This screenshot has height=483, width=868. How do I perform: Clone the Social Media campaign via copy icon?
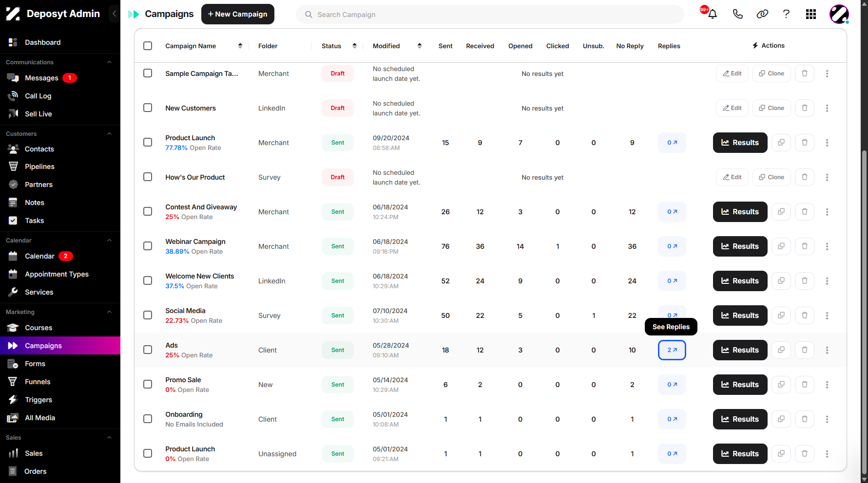tap(781, 316)
